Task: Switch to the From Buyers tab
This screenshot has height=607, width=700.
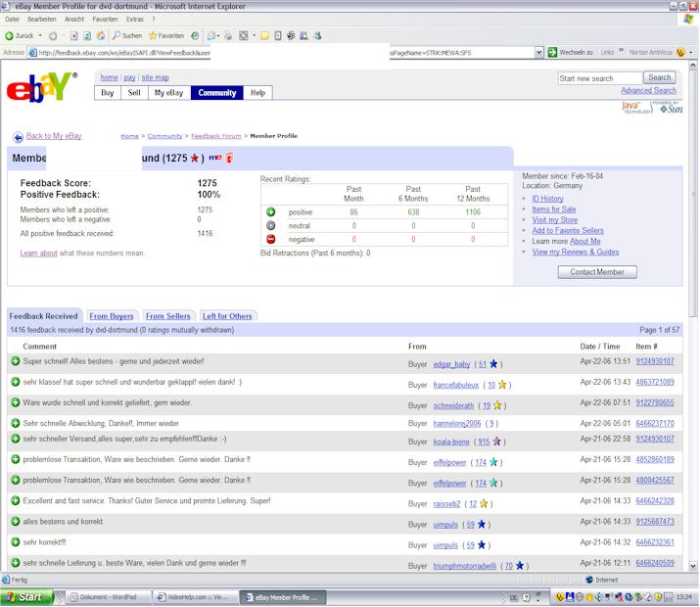Action: click(112, 316)
